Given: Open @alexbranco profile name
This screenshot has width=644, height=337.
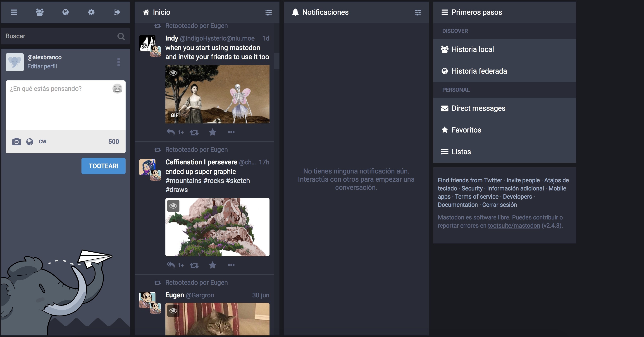Looking at the screenshot, I should tap(44, 57).
